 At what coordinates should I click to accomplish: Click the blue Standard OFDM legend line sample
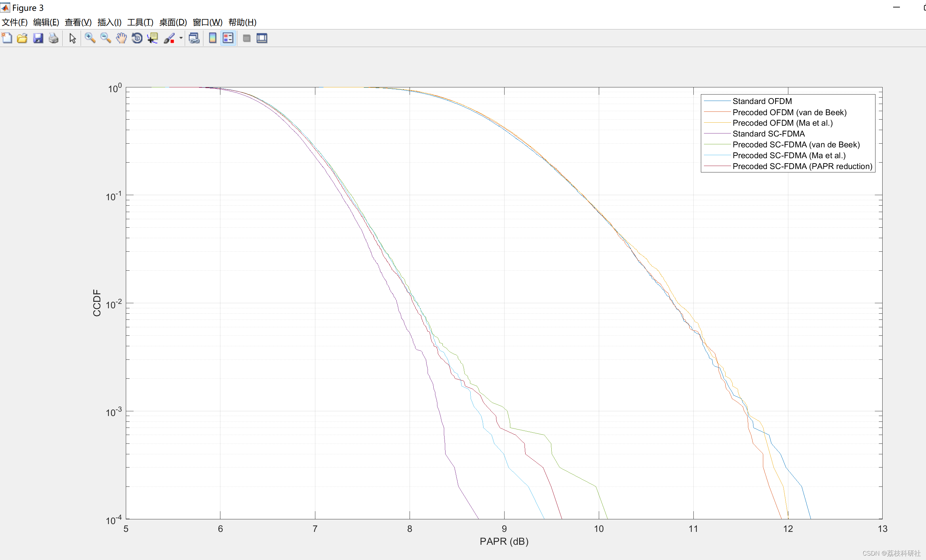717,101
